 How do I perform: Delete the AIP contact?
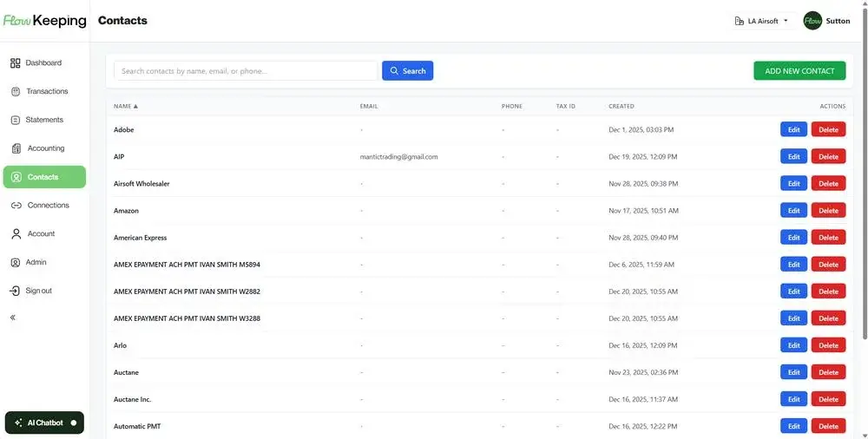[828, 157]
